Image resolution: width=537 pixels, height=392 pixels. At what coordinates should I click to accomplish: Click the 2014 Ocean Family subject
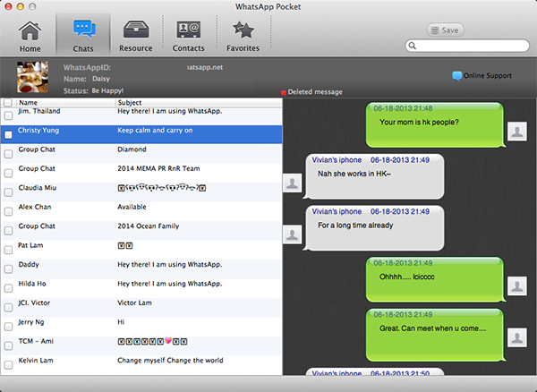click(x=149, y=226)
